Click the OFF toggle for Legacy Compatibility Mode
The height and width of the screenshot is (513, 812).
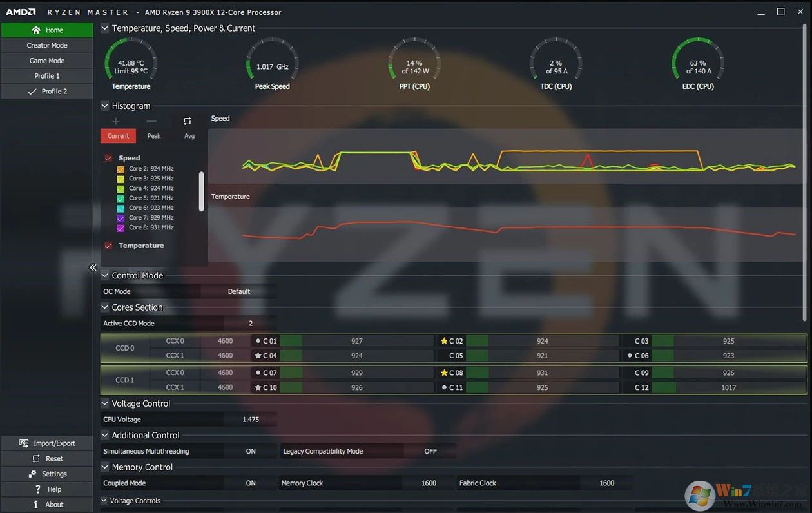coord(430,451)
